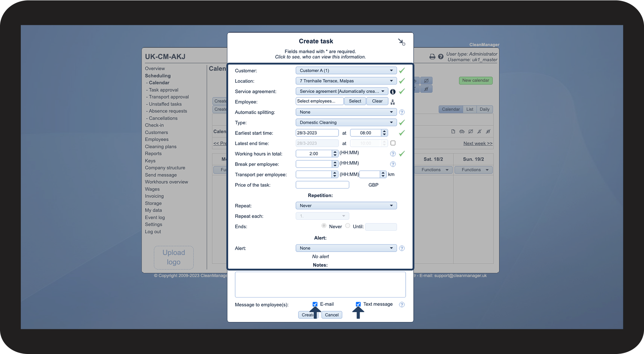Click the Cancel button
The image size is (644, 354).
(332, 315)
